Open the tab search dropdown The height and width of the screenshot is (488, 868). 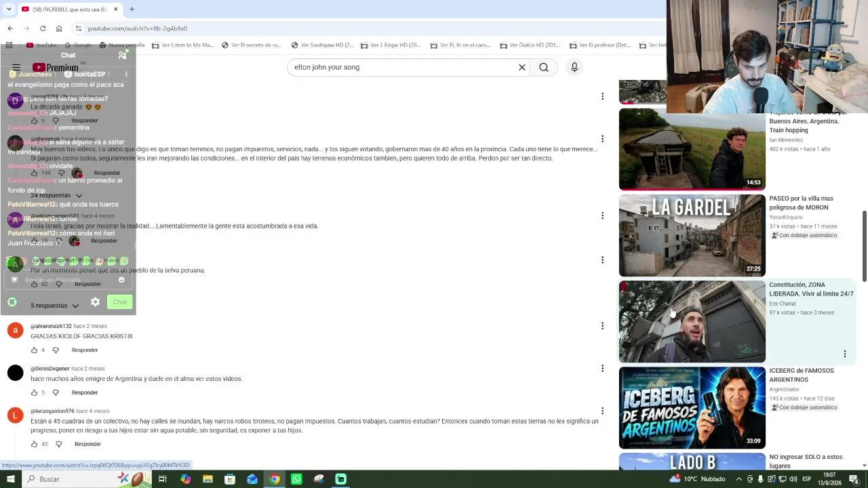pyautogui.click(x=9, y=9)
